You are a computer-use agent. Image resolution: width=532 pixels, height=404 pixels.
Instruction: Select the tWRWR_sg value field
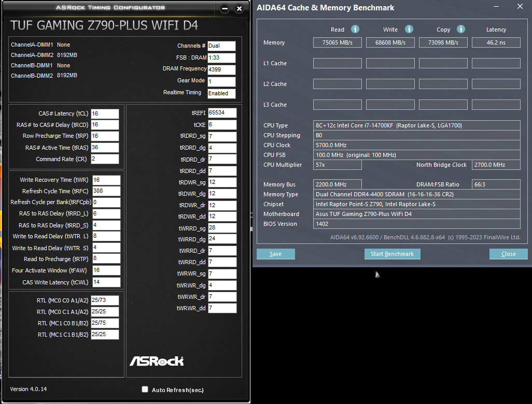pos(222,273)
